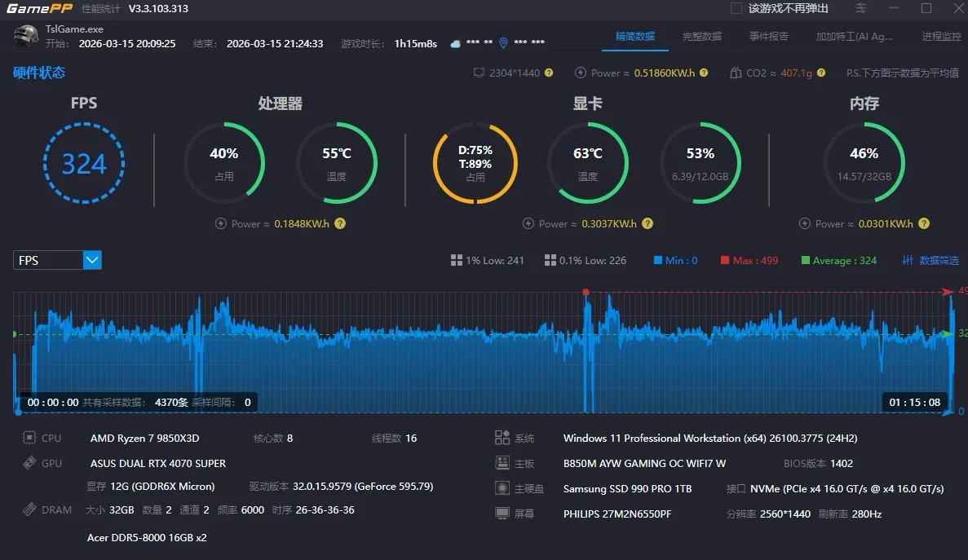Enable the 该游戏不再弹出 checkbox

click(x=736, y=8)
